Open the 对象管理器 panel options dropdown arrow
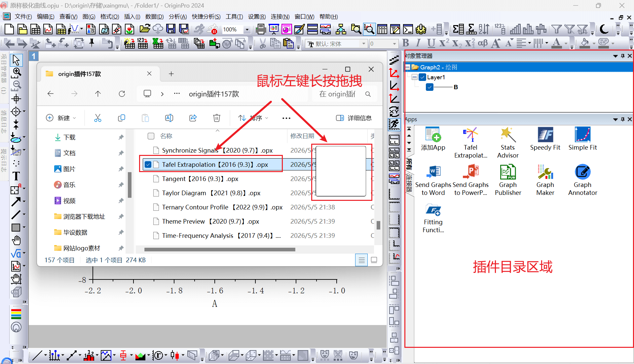Screen dimensions: 634x364 click(x=615, y=56)
